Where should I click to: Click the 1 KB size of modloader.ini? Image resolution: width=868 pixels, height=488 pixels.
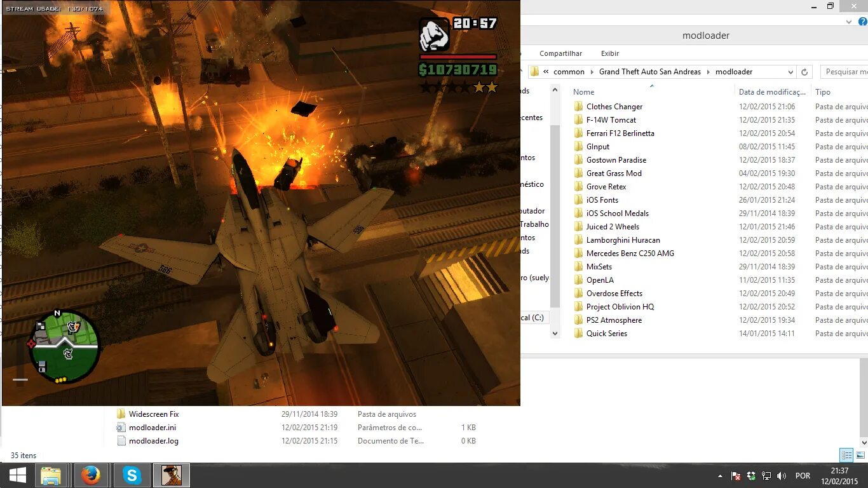click(468, 428)
